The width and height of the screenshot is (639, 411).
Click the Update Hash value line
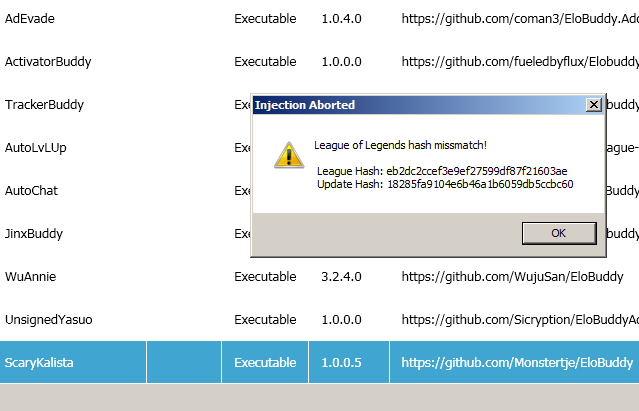pos(445,184)
